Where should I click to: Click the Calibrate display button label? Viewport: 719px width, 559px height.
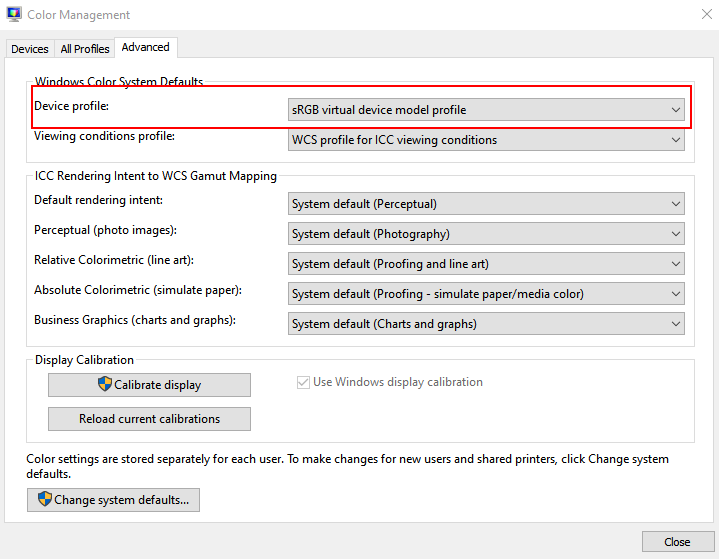tap(157, 385)
